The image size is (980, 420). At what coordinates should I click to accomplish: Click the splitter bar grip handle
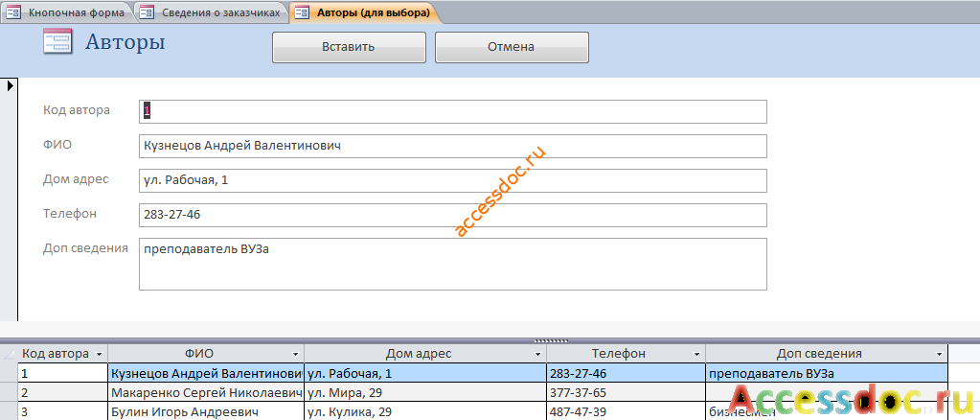point(551,341)
